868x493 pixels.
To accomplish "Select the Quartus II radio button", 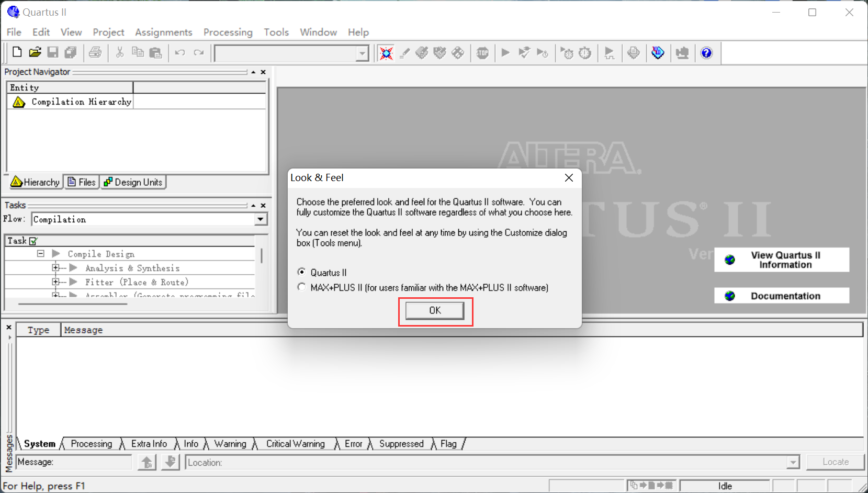I will click(x=301, y=272).
